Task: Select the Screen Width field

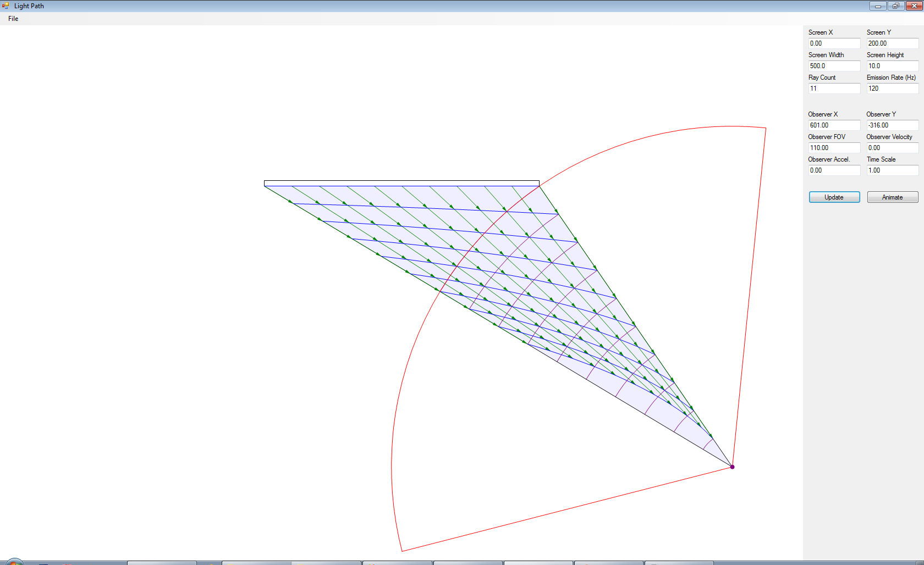Action: 834,66
